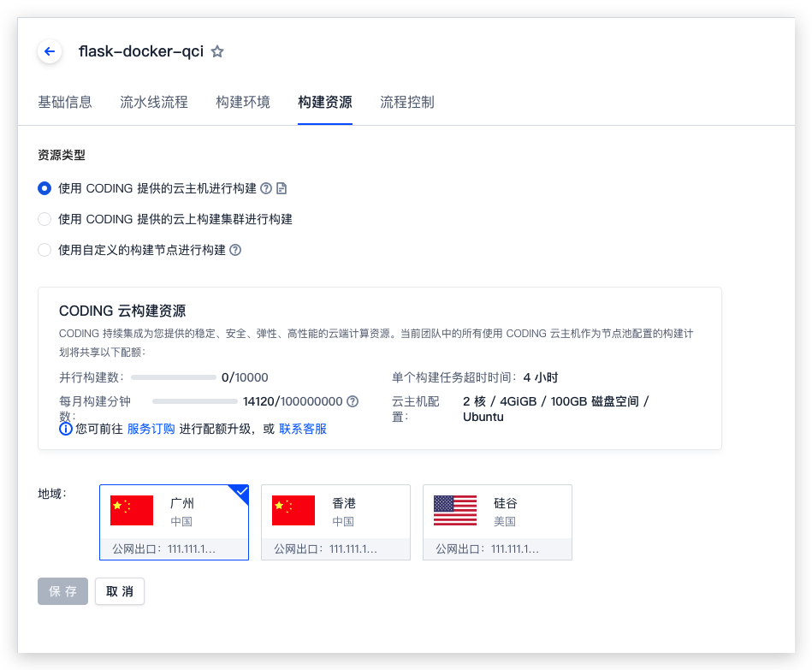Click the 4 小时 timeout value
Image resolution: width=812 pixels, height=670 pixels.
tap(541, 377)
